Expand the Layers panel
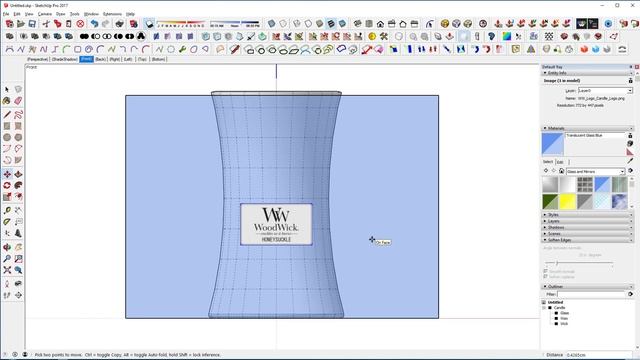This screenshot has height=360, width=640. 545,221
